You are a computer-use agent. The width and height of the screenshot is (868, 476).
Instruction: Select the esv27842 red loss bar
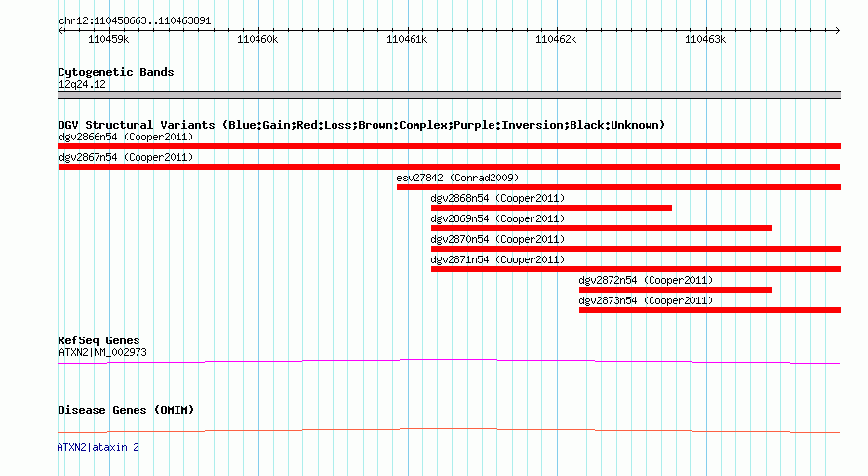(618, 187)
